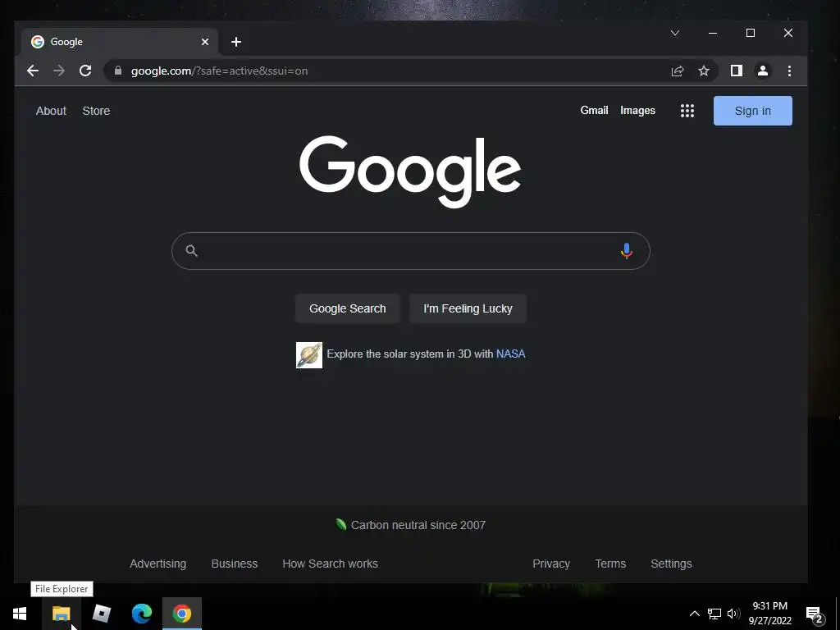Viewport: 840px width, 630px height.
Task: Click the Google logo
Action: tap(410, 171)
